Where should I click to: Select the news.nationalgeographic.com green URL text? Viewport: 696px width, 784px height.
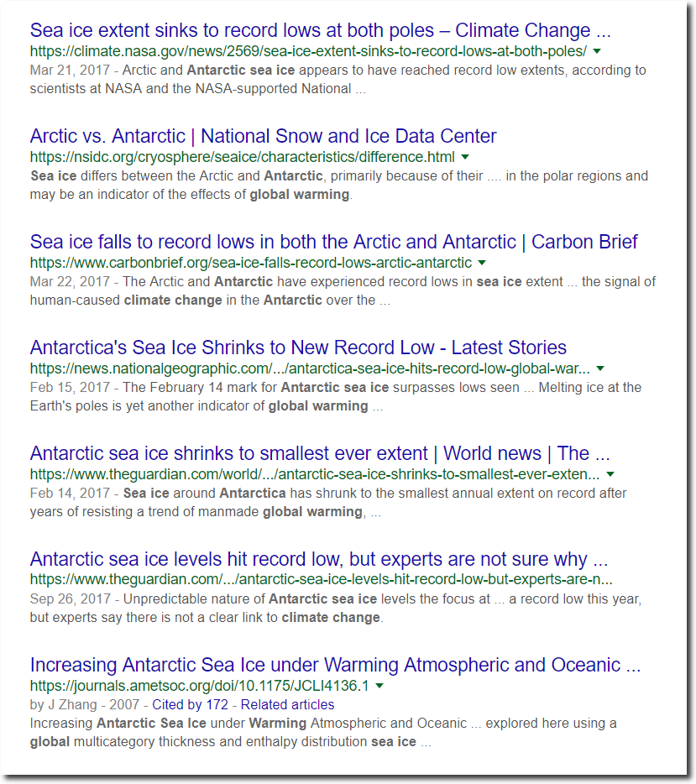pos(310,368)
